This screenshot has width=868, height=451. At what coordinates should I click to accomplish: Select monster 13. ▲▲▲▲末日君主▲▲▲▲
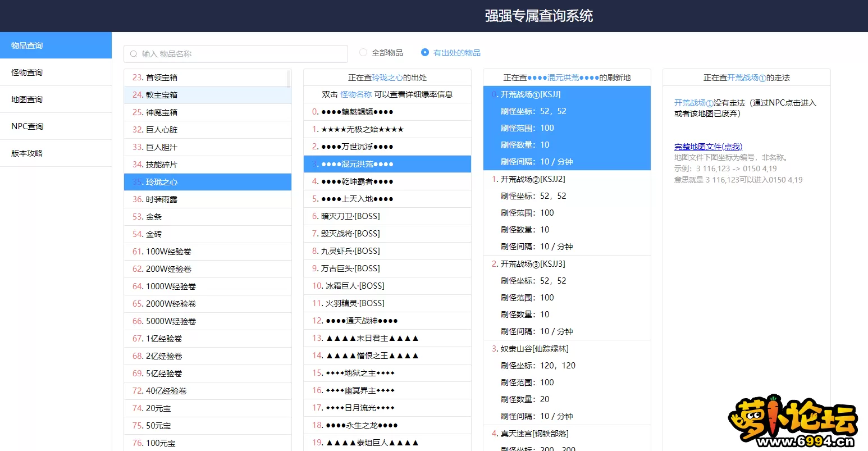click(x=387, y=338)
